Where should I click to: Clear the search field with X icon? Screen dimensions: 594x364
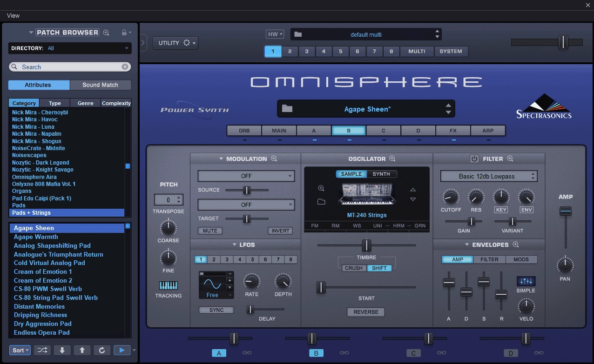(x=125, y=67)
